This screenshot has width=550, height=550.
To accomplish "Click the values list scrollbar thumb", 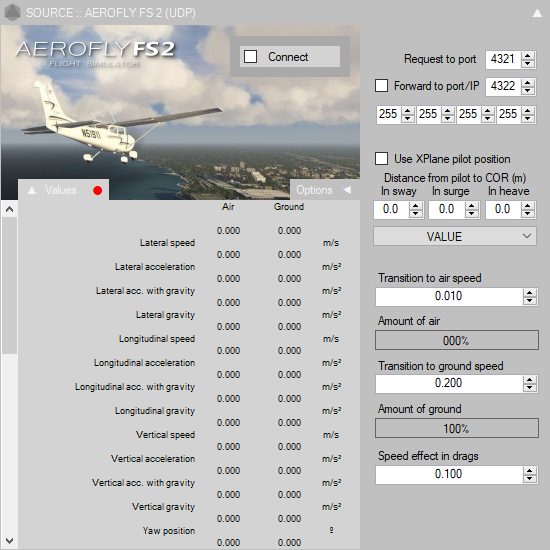I will (9, 286).
